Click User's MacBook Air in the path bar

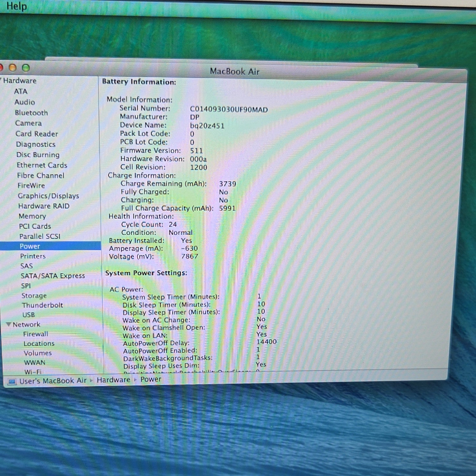(x=53, y=381)
